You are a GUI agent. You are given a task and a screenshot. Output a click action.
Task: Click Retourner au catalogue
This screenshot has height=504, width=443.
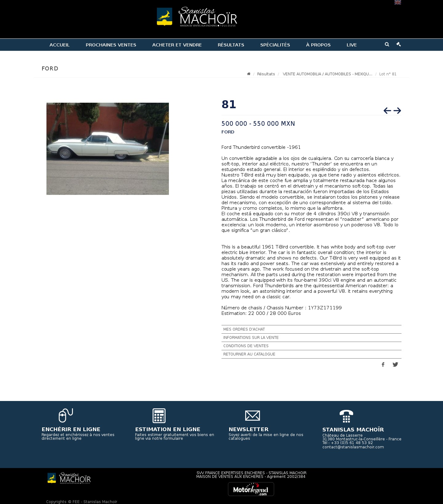311,354
